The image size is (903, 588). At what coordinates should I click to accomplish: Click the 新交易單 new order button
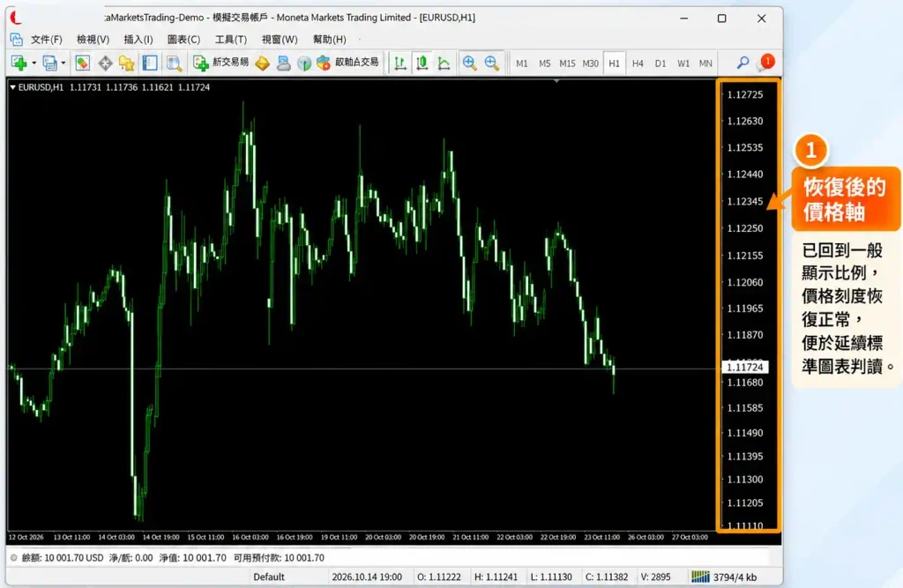click(x=221, y=63)
